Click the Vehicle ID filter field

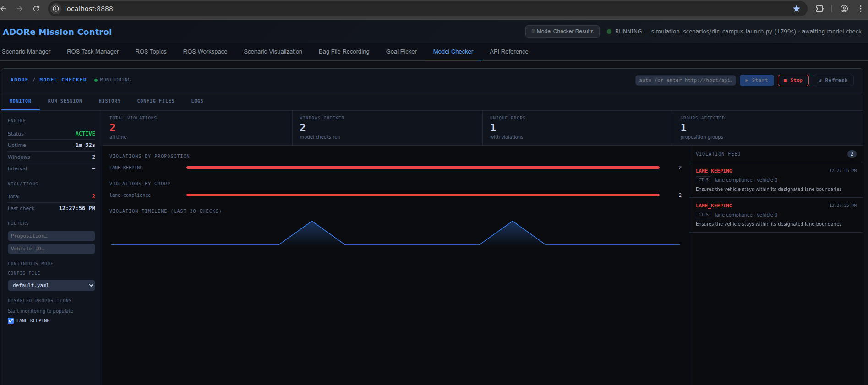coord(51,249)
